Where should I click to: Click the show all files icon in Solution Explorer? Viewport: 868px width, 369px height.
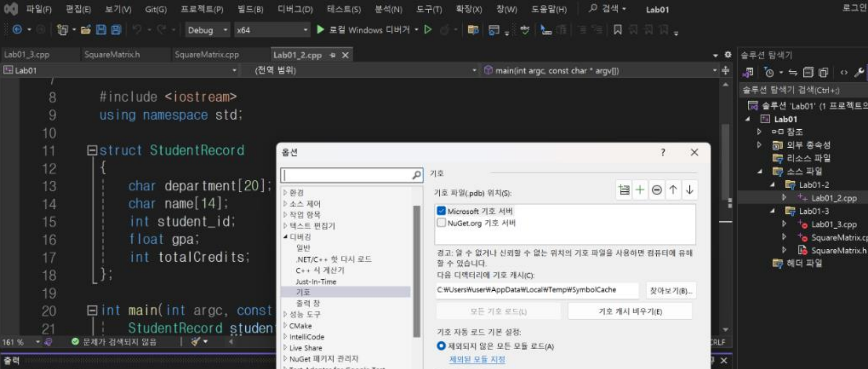point(824,73)
